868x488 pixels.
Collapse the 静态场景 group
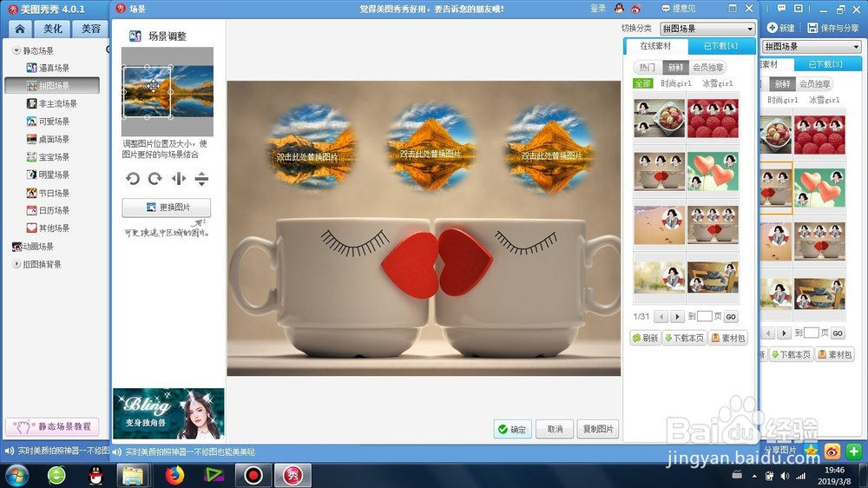click(x=16, y=50)
